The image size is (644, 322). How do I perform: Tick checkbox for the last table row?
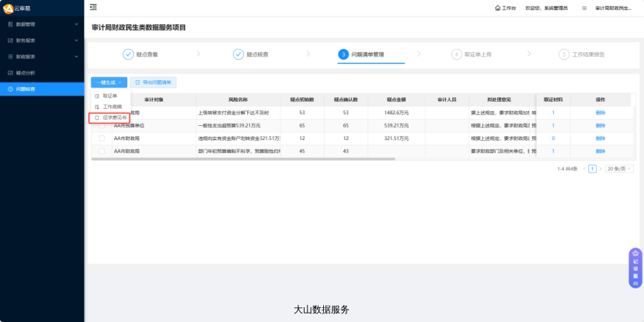click(101, 150)
